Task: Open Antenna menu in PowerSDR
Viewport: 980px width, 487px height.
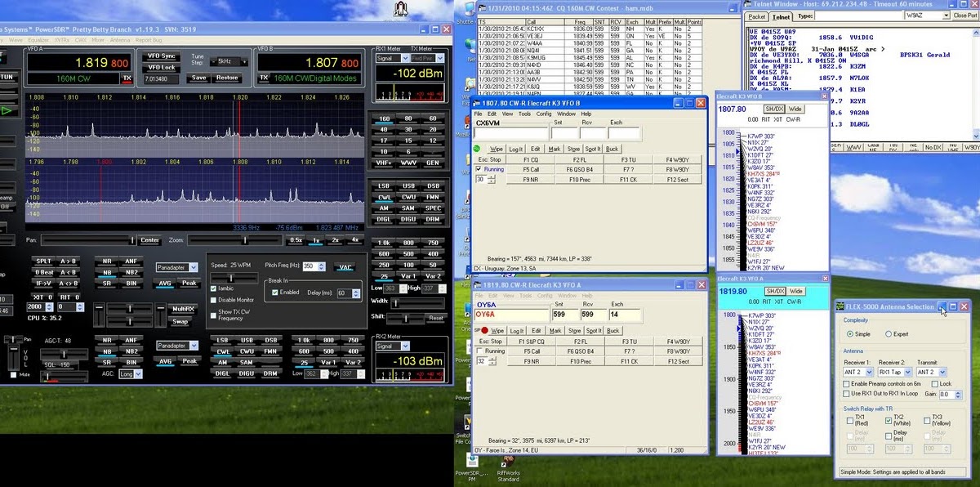Action: tap(121, 39)
